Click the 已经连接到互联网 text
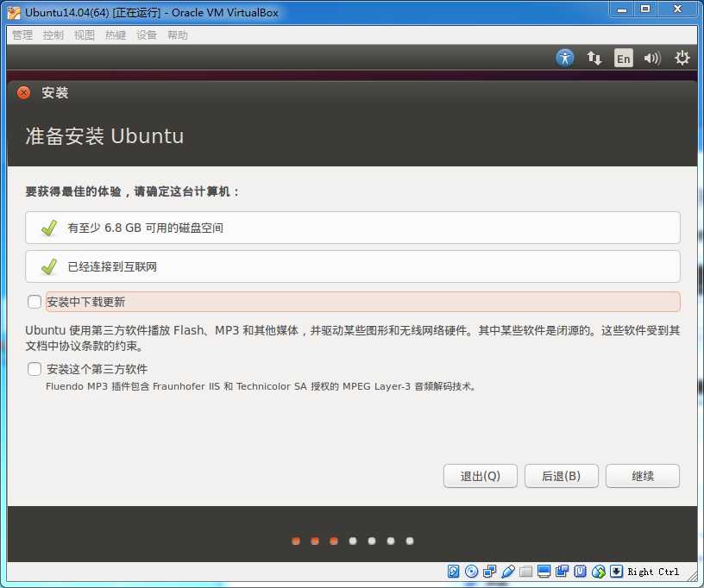 coord(112,267)
